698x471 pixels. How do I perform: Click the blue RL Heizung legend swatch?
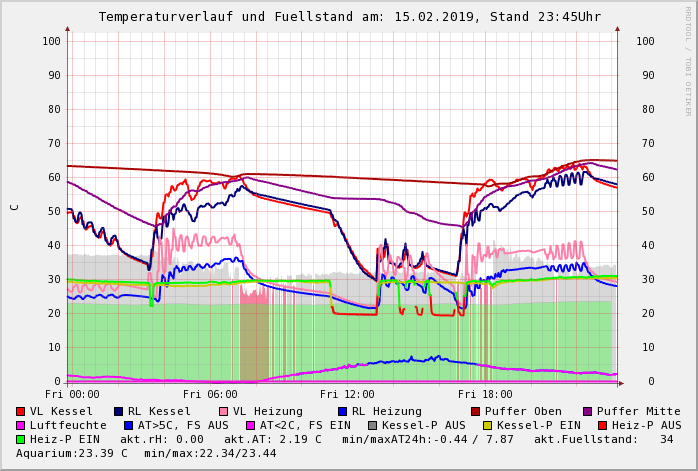pos(342,411)
